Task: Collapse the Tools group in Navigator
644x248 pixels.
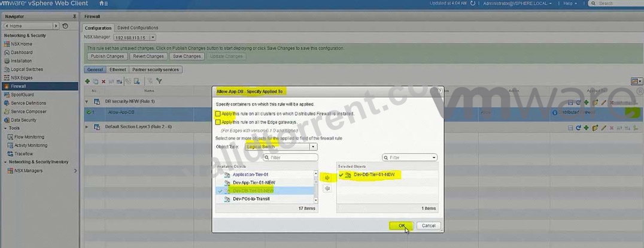Action: [x=5, y=128]
